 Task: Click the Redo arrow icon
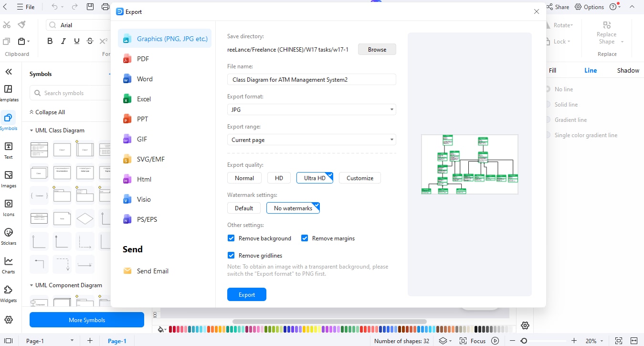pos(74,7)
